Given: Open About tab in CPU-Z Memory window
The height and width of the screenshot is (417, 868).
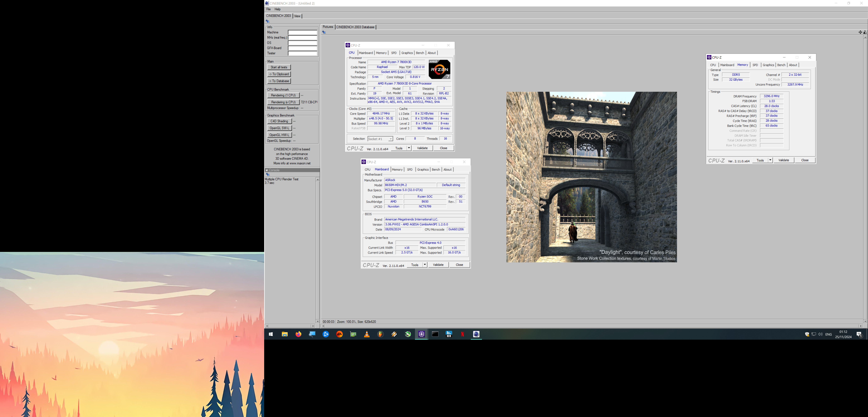Looking at the screenshot, I should (x=793, y=65).
